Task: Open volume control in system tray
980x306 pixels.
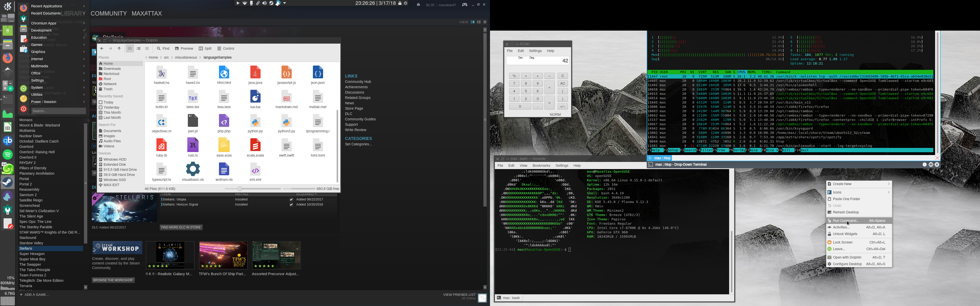Action: 264,3
